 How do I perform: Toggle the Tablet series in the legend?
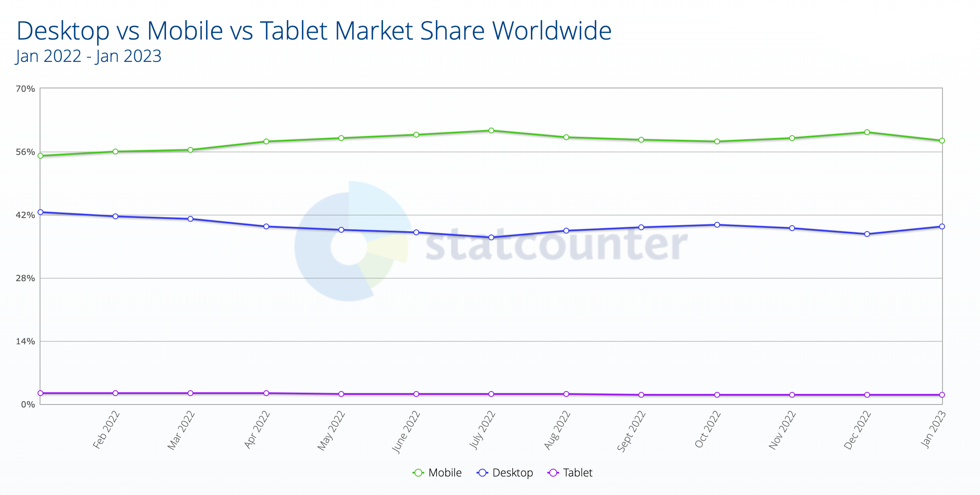[577, 473]
